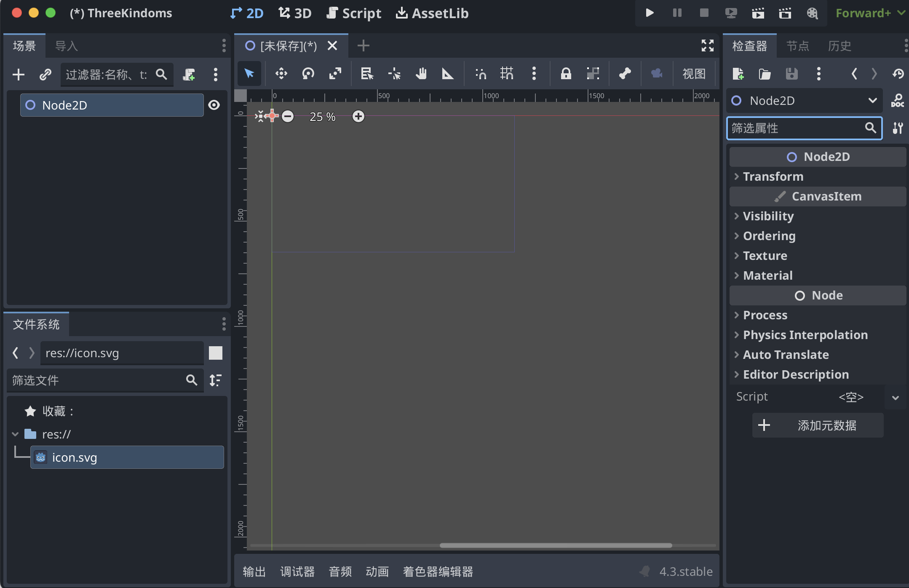
Task: Open inspector property tool options
Action: 898,128
